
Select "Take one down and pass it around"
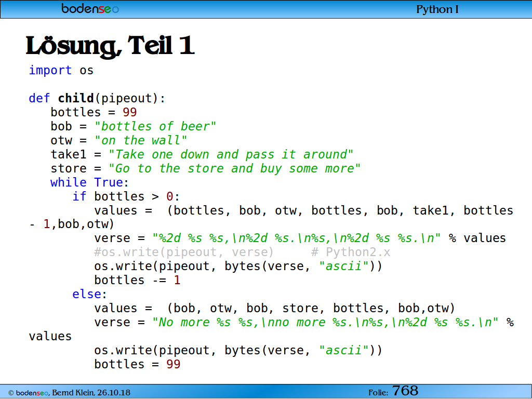point(231,154)
